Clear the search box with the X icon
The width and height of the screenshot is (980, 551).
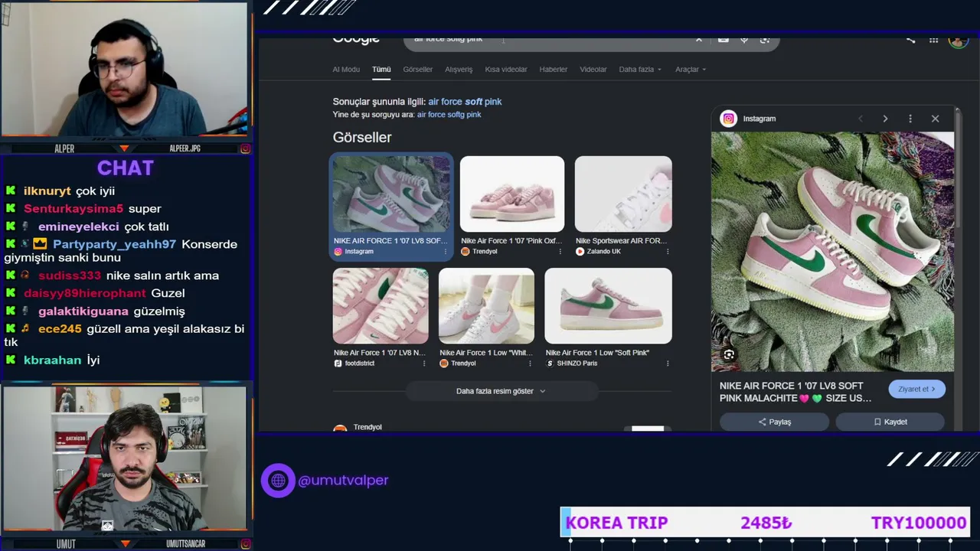tap(698, 40)
